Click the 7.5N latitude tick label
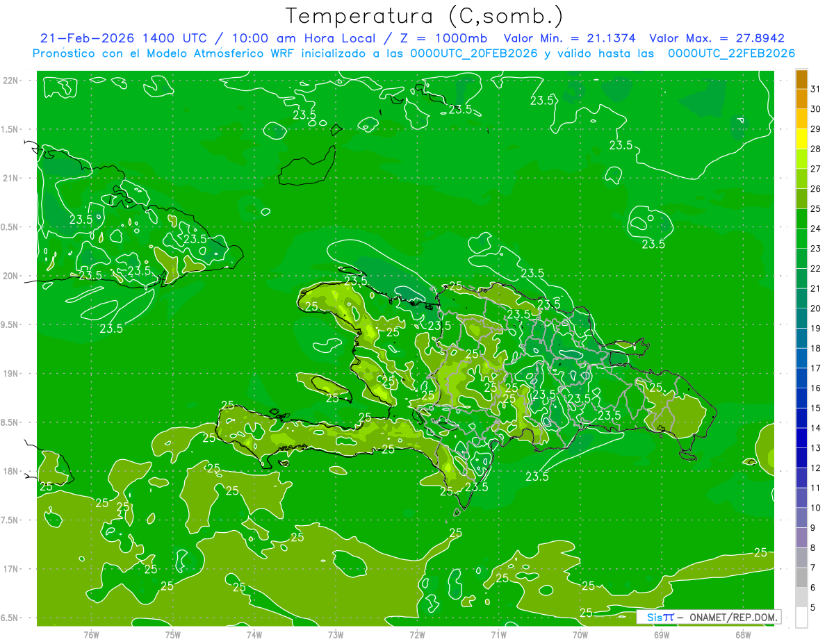This screenshot has width=834, height=644. [x=8, y=520]
